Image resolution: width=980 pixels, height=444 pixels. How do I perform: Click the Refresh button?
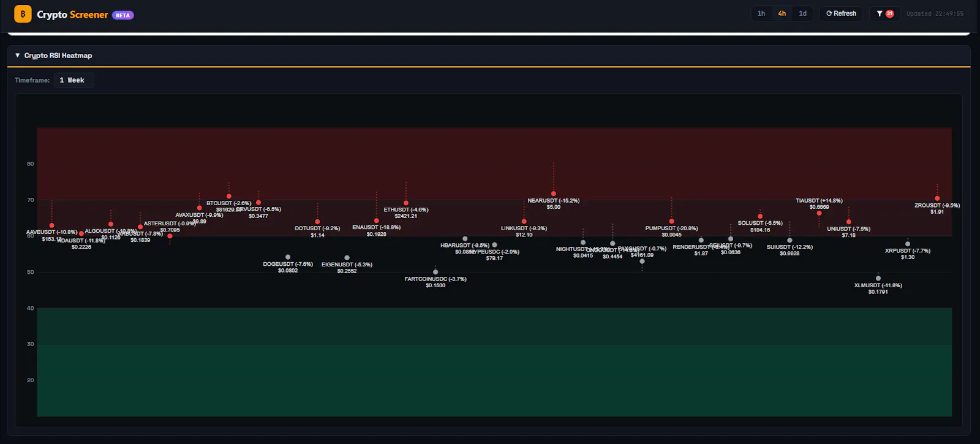pos(841,13)
